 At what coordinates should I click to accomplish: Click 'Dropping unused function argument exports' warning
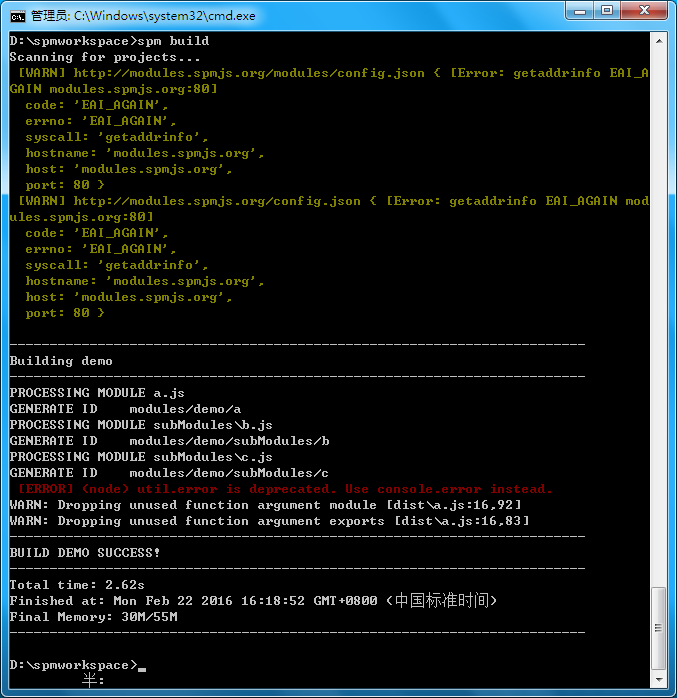269,521
